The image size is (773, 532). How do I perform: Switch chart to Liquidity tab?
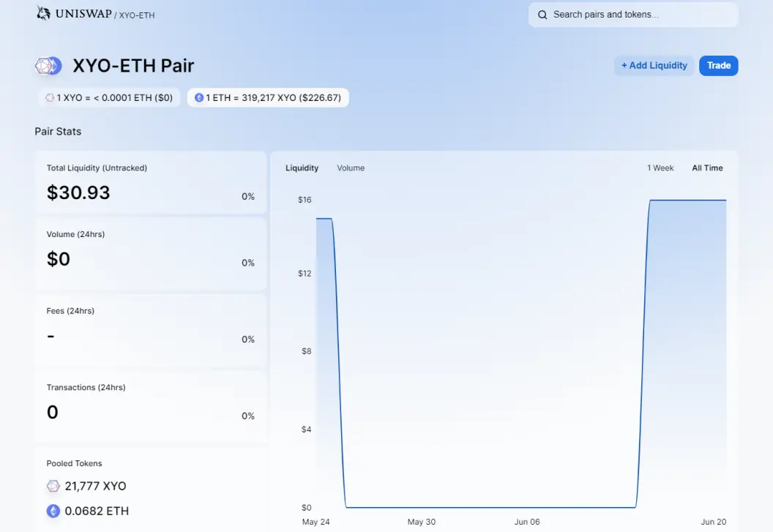(x=302, y=168)
